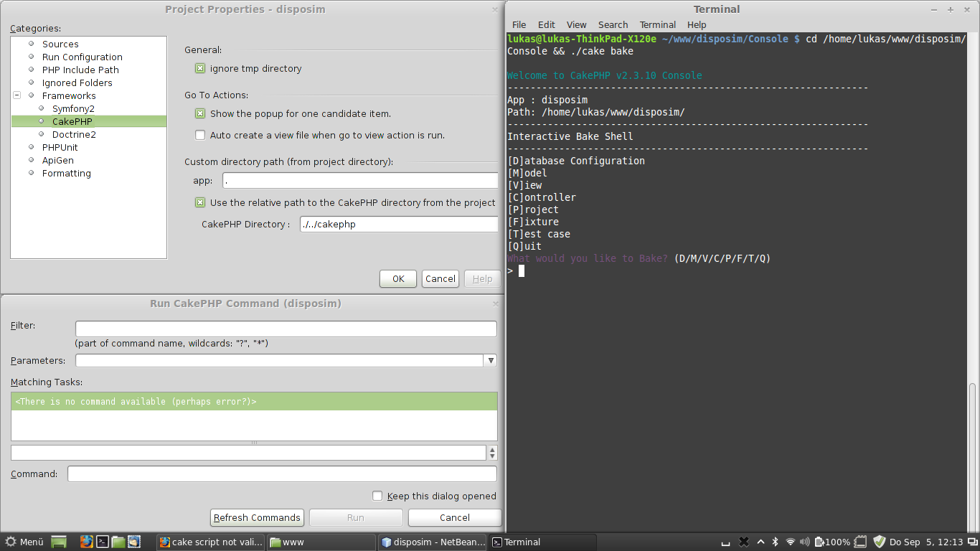
Task: Open Terminal Search menu
Action: 613,24
